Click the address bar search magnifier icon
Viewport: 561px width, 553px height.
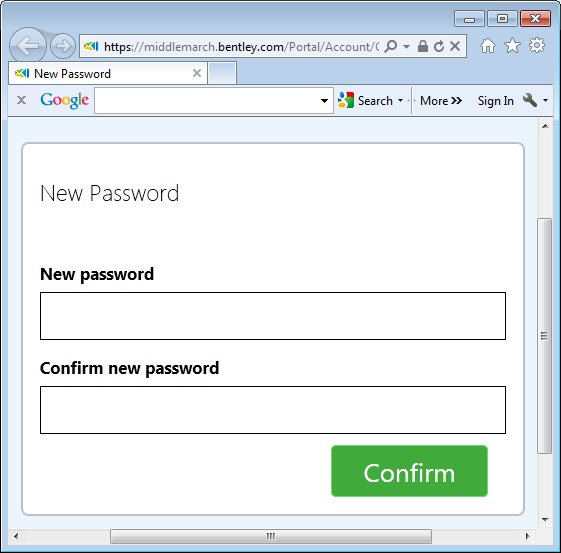point(391,46)
